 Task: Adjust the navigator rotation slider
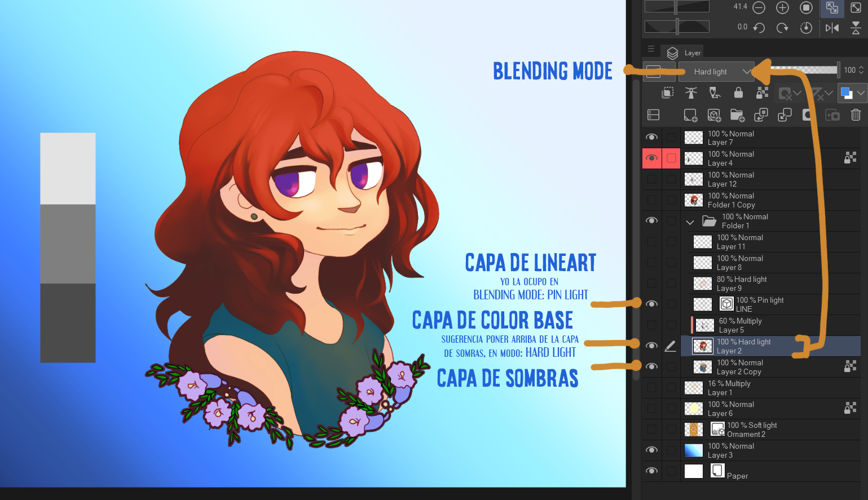[677, 26]
